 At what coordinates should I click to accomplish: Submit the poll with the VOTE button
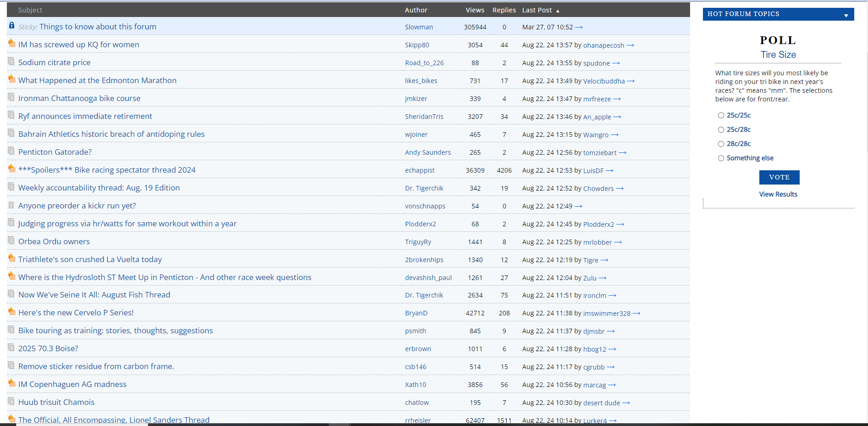click(x=779, y=177)
